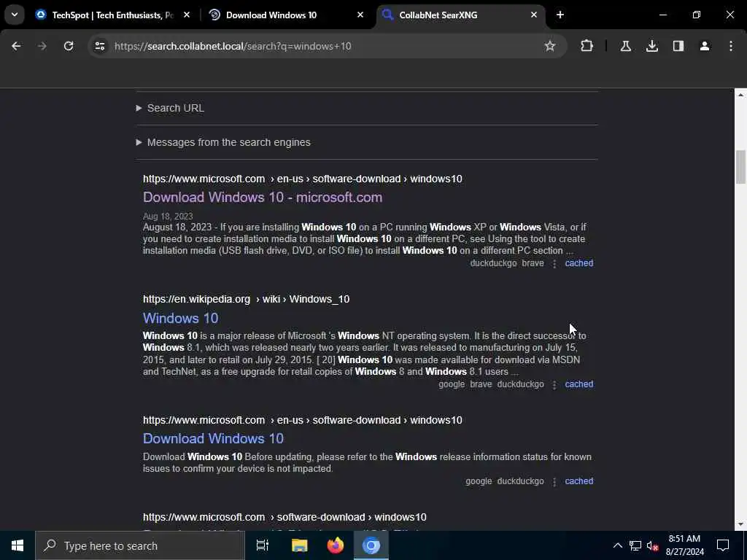Screen dimensions: 747x560
Task: Show hidden system tray icons
Action: coord(617,545)
